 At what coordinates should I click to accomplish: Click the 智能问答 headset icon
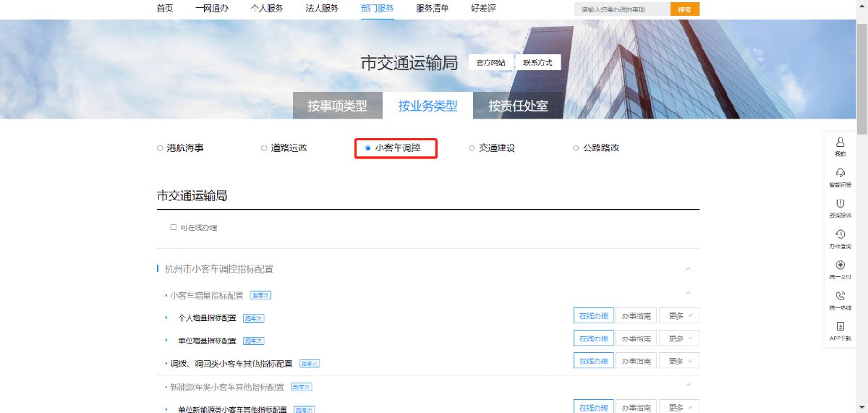840,174
